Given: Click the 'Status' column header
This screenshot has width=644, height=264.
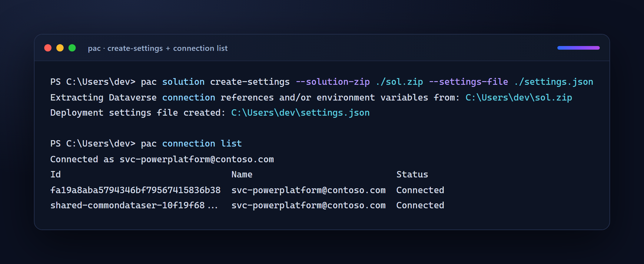Looking at the screenshot, I should [412, 174].
